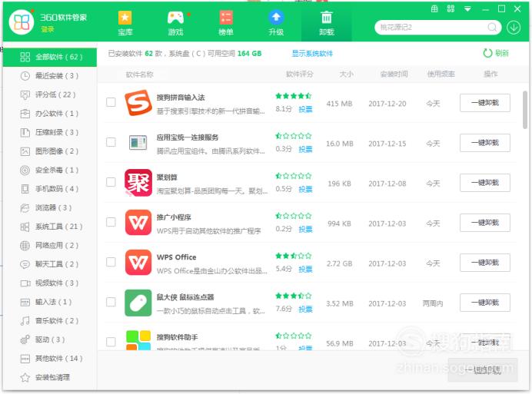Open the 游戏 gamepad tab
Image resolution: width=532 pixels, height=394 pixels.
175,23
